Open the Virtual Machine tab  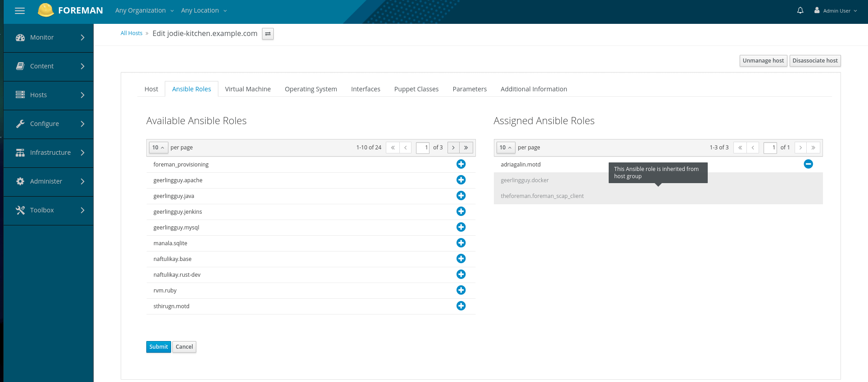click(248, 89)
